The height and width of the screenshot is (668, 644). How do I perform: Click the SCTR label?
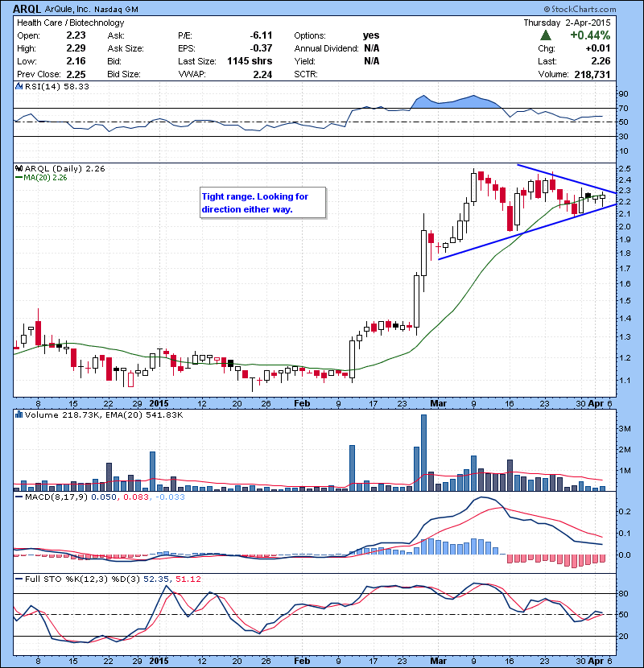[x=306, y=74]
